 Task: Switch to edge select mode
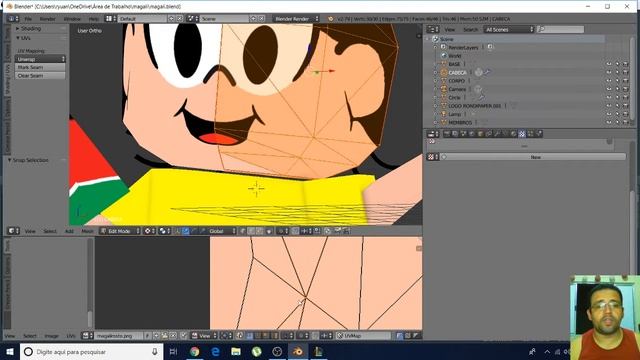coord(251,231)
